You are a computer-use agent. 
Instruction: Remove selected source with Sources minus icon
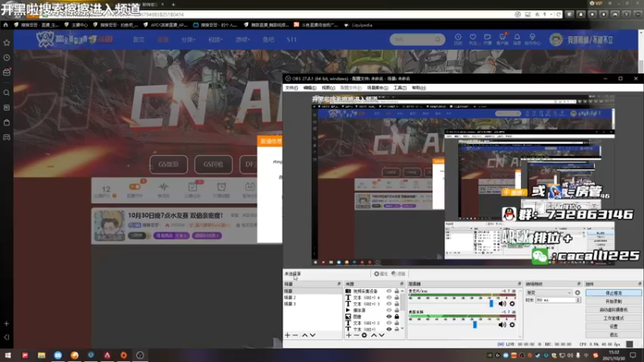[x=356, y=335]
